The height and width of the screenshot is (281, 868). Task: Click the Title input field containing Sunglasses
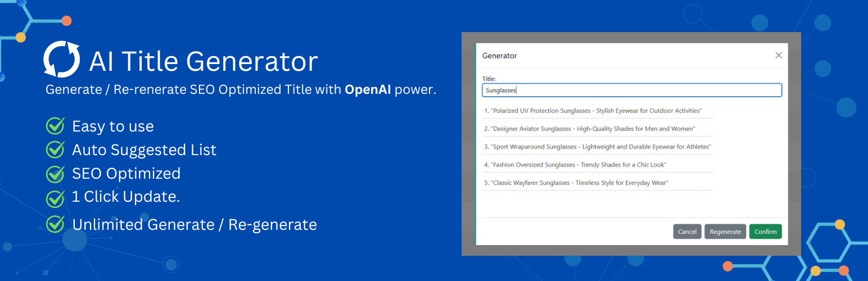pos(632,90)
